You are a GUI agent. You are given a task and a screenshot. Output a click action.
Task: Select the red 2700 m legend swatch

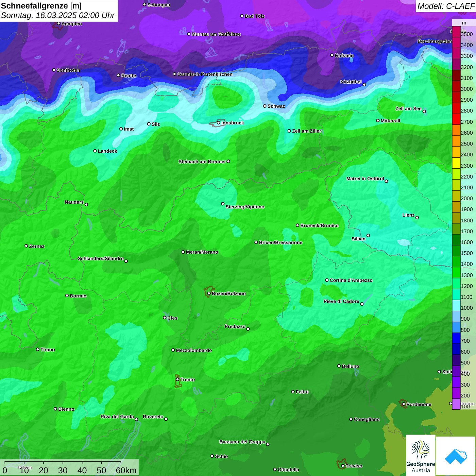click(x=456, y=119)
